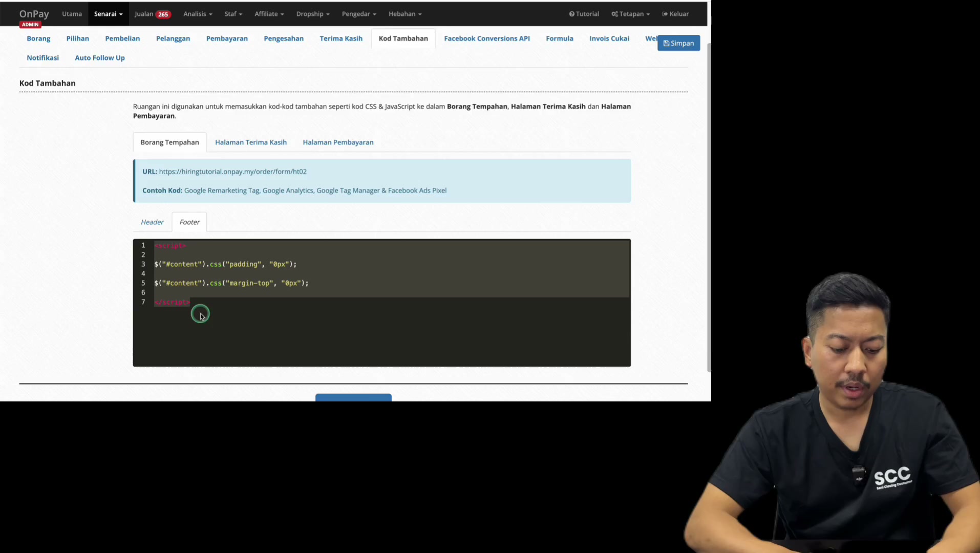Expand the Dropship dropdown
Screen dimensions: 980x553
tap(312, 14)
